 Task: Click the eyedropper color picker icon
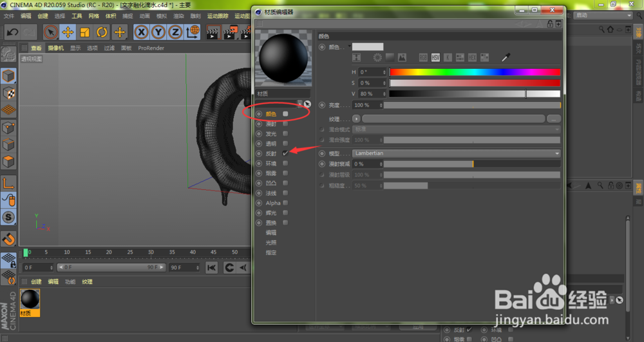(x=506, y=57)
